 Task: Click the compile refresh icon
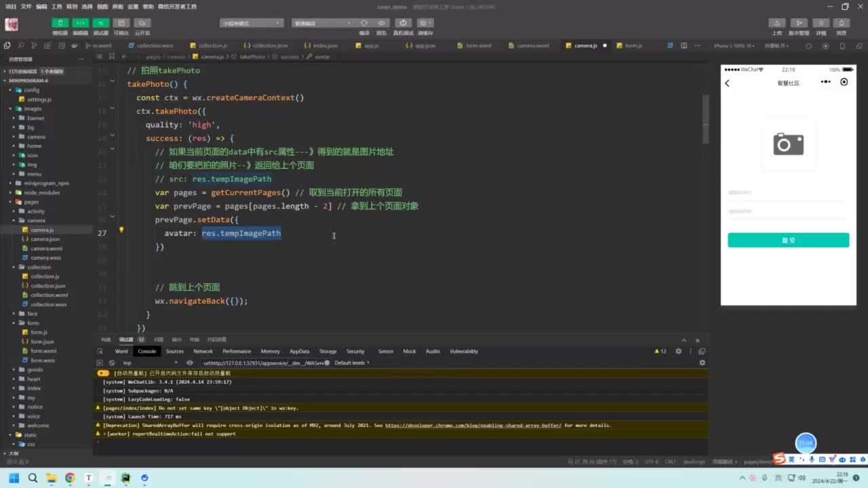click(364, 23)
